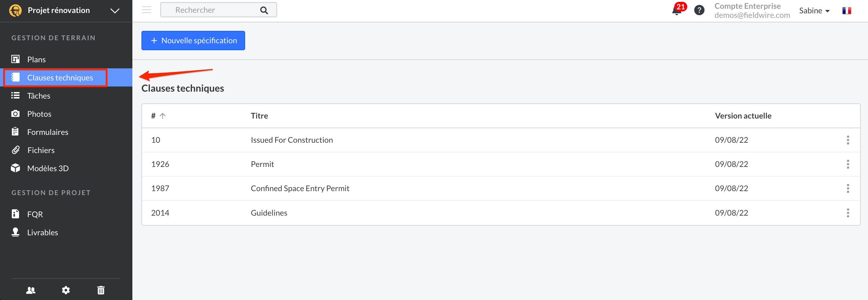Open the Sabine user dropdown
Image resolution: width=868 pixels, height=300 pixels.
814,11
